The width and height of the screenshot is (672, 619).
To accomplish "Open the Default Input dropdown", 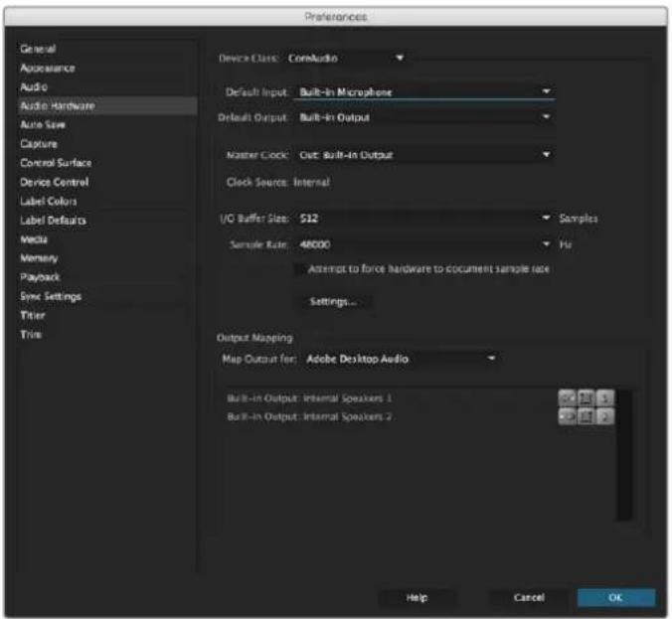I will coord(424,91).
